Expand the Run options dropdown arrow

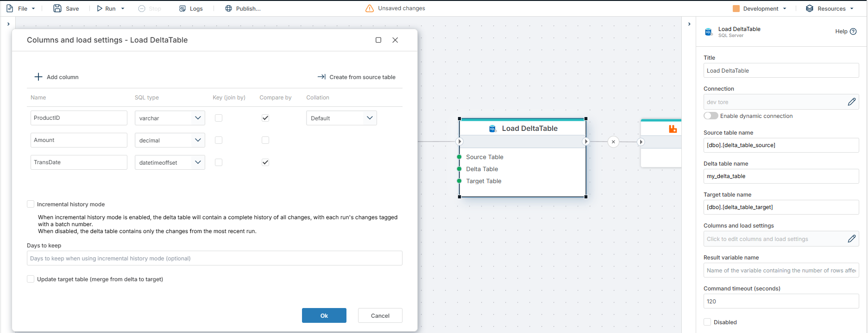pyautogui.click(x=123, y=8)
